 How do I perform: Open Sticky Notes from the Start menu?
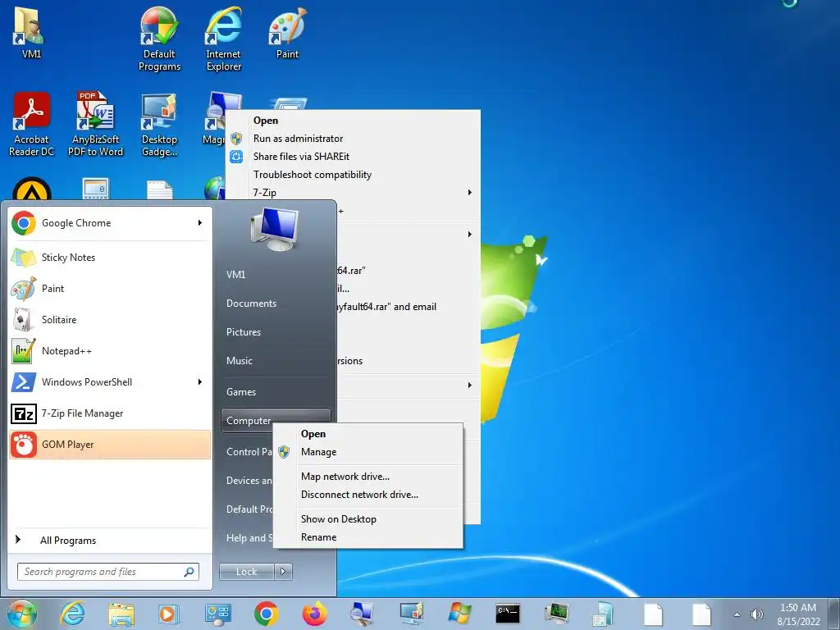pyautogui.click(x=110, y=258)
